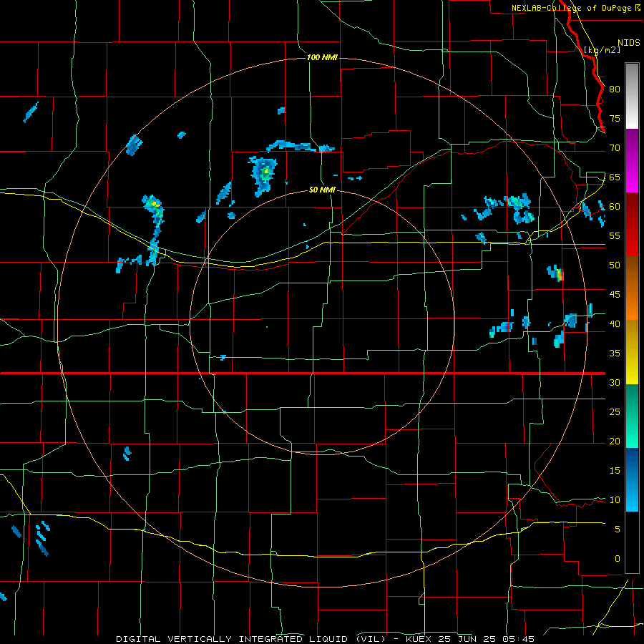Click the KUEX radar site identifier
Image resolution: width=644 pixels, height=644 pixels.
420,639
